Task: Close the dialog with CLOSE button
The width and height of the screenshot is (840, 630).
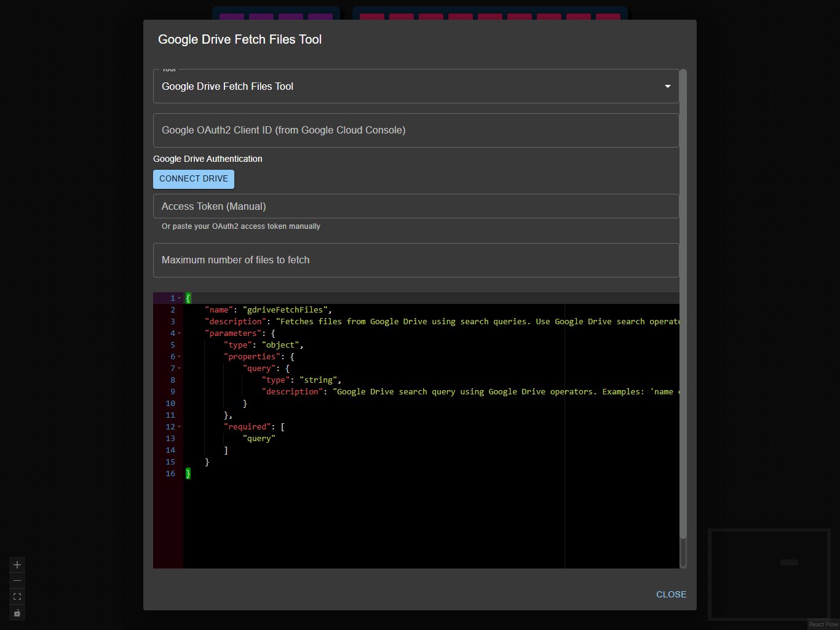Action: (671, 594)
